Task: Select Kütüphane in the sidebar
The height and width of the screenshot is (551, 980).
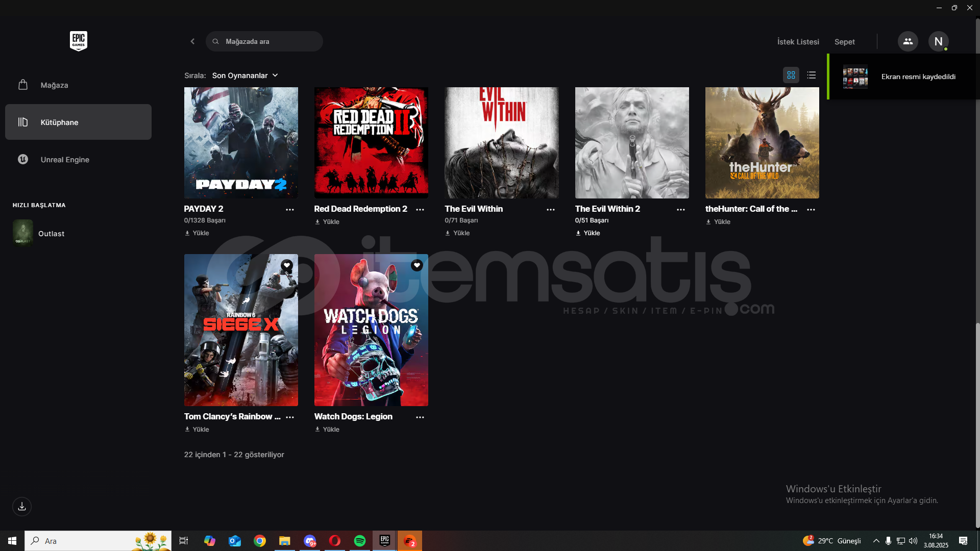Action: point(78,122)
